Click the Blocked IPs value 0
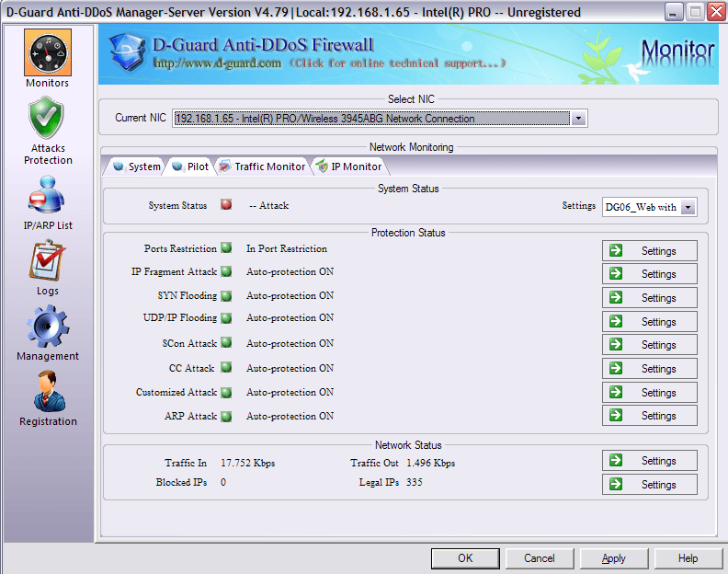This screenshot has height=574, width=728. pyautogui.click(x=223, y=482)
